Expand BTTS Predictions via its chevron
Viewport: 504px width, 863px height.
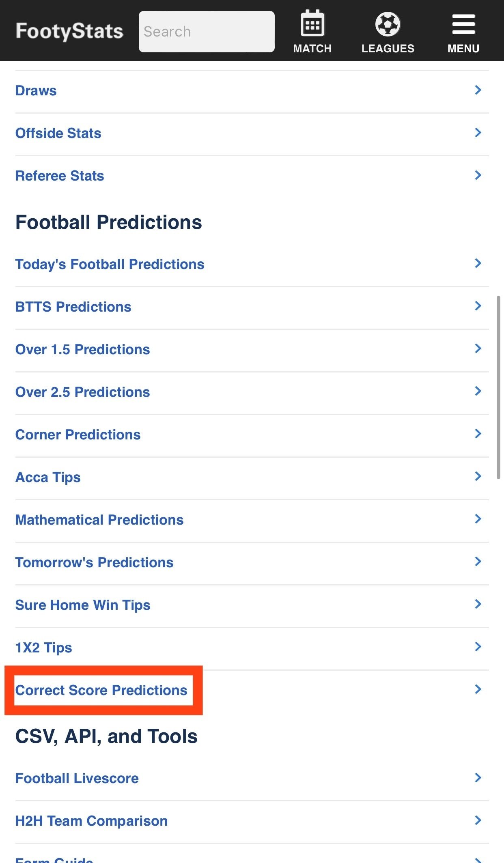coord(478,306)
